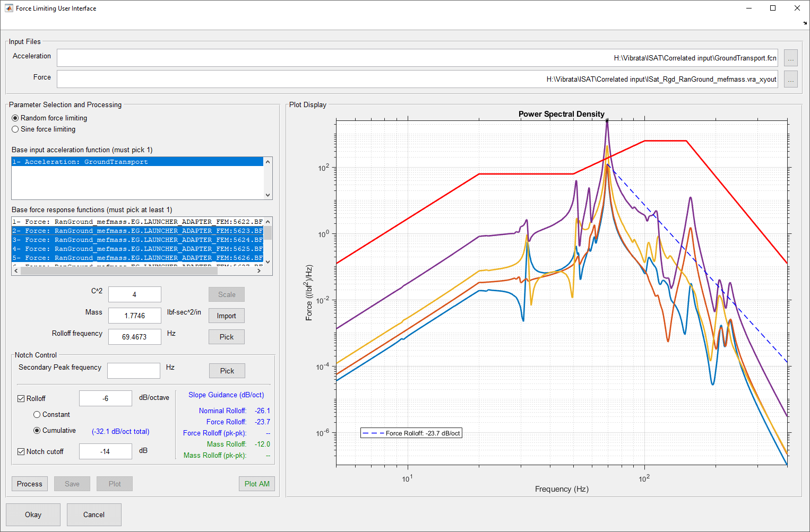Click the dock arrow icon under title bar

coord(805,23)
